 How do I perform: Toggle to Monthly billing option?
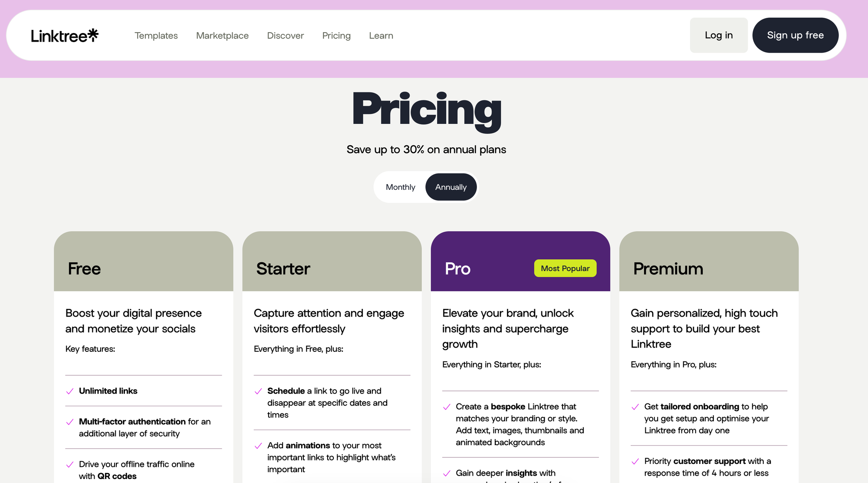(x=401, y=186)
